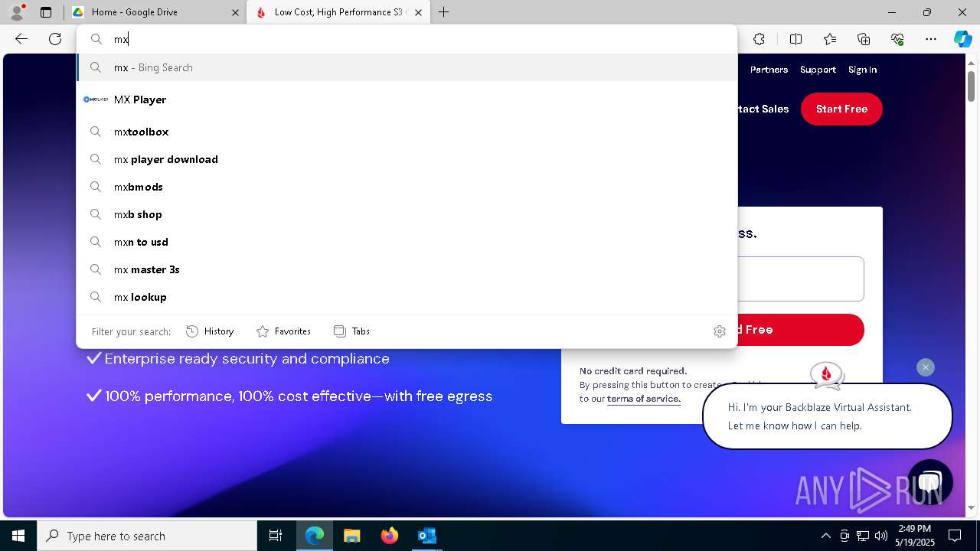Open the Windows Start menu

click(18, 536)
